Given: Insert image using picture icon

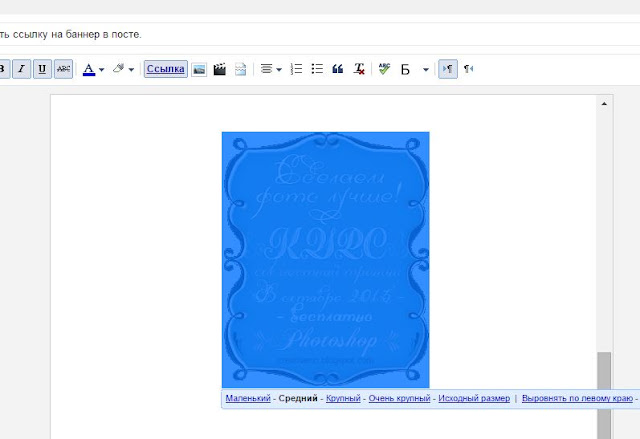Looking at the screenshot, I should (199, 69).
